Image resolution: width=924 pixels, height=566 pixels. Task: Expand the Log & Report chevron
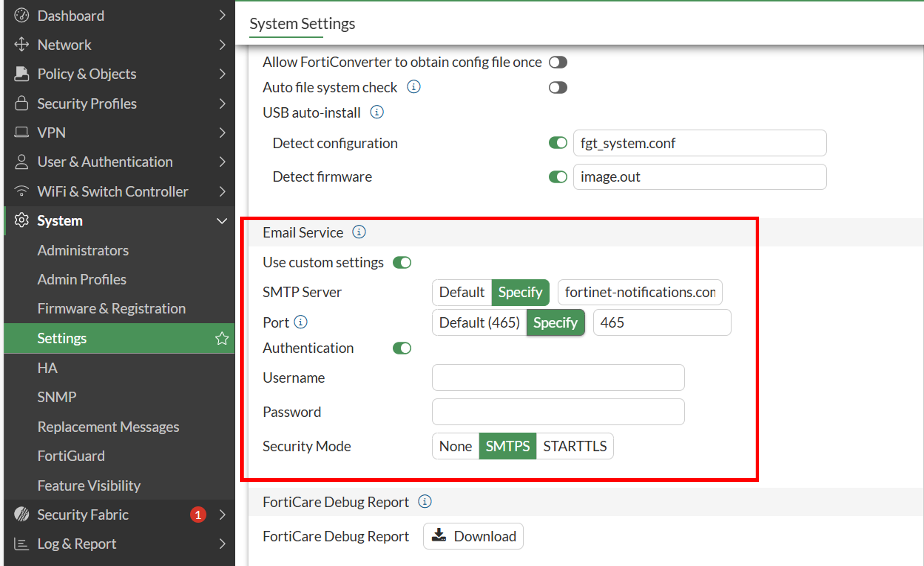222,543
